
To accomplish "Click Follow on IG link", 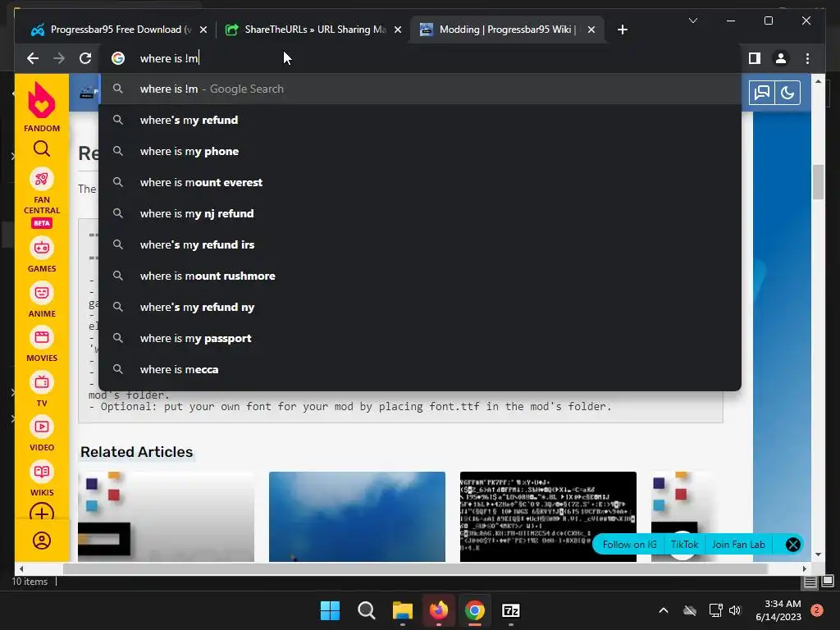I will [x=629, y=545].
